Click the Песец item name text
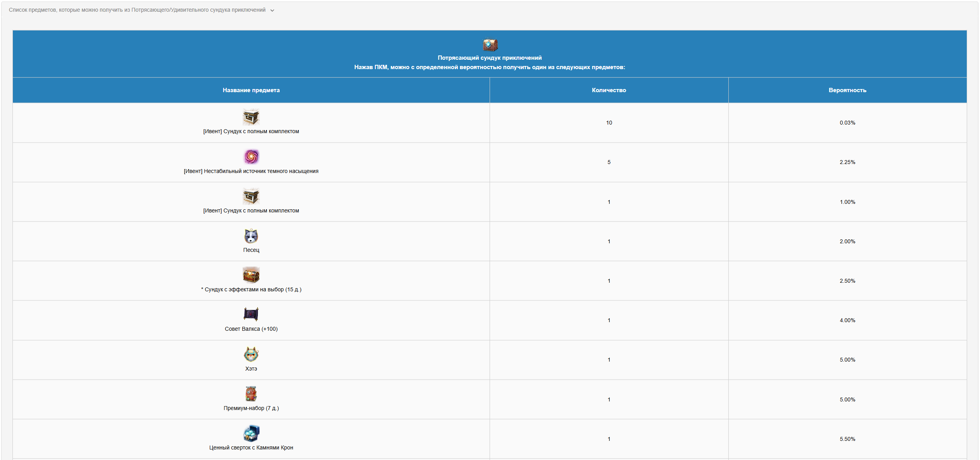The height and width of the screenshot is (460, 980). coord(251,250)
